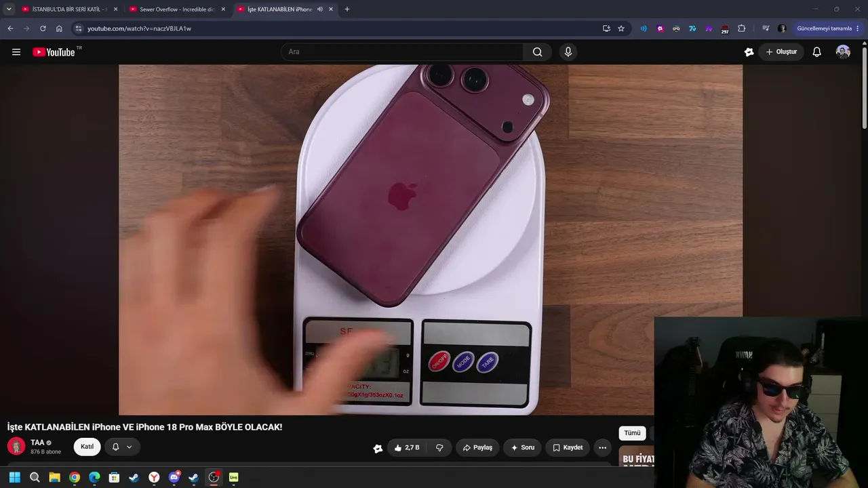Open the YouTube guide hamburger menu
This screenshot has height=488, width=868.
[16, 52]
